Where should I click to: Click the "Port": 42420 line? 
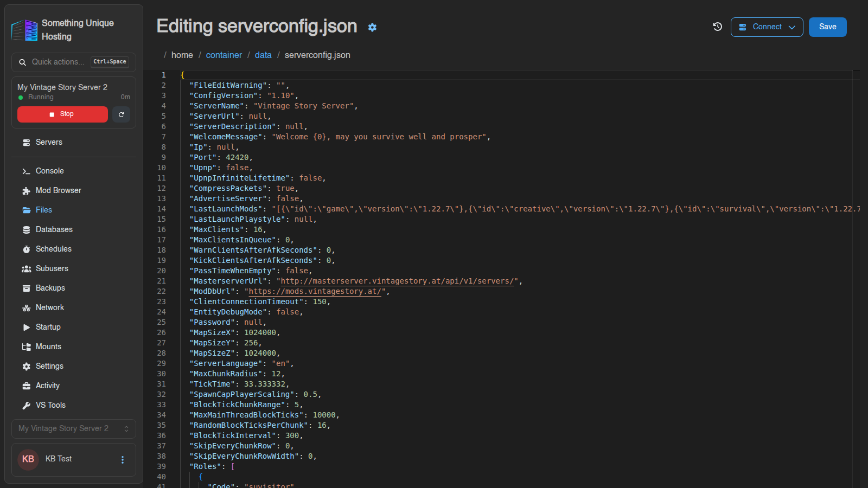tap(221, 157)
